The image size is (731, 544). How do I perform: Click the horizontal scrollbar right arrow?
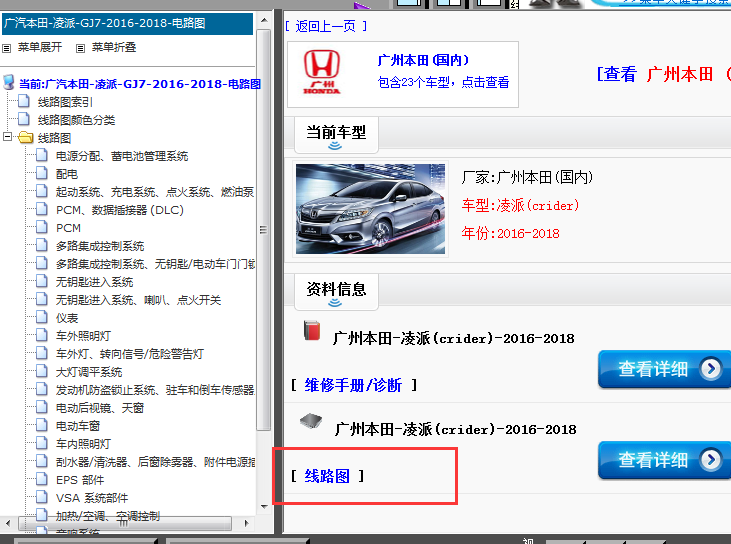247,523
